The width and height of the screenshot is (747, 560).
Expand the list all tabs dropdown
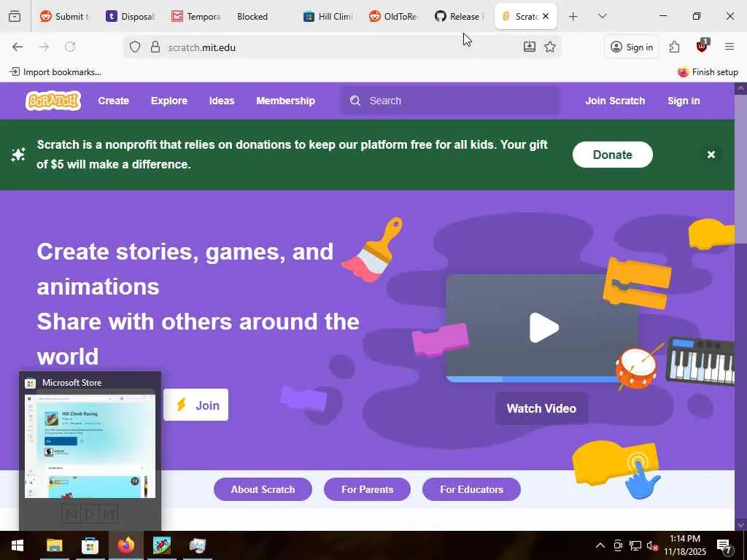(x=602, y=16)
